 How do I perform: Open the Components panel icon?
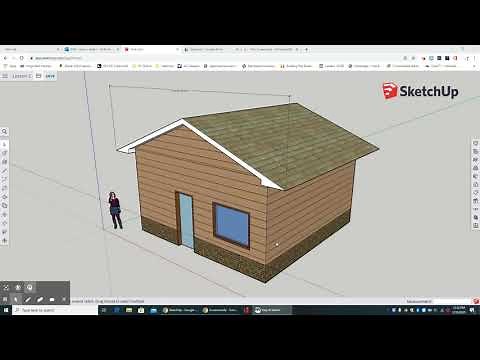tap(476, 160)
